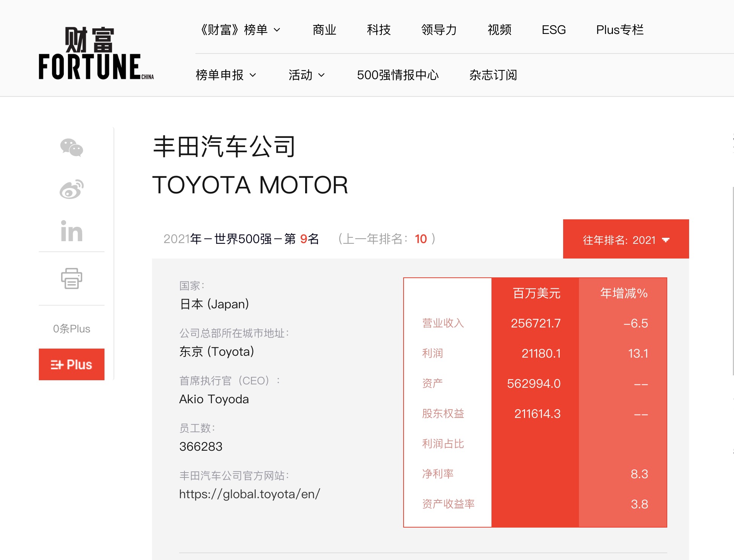
Task: Click the print page icon
Action: (x=71, y=278)
